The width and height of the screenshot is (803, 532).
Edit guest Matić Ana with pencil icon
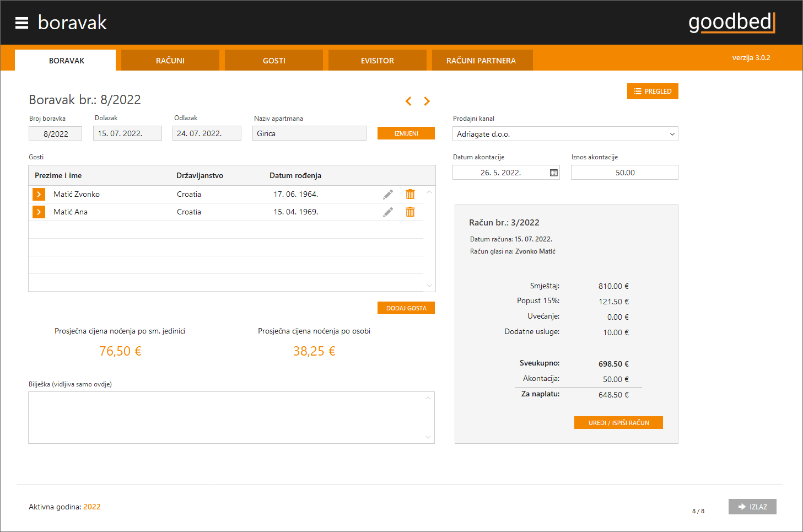[x=388, y=212]
